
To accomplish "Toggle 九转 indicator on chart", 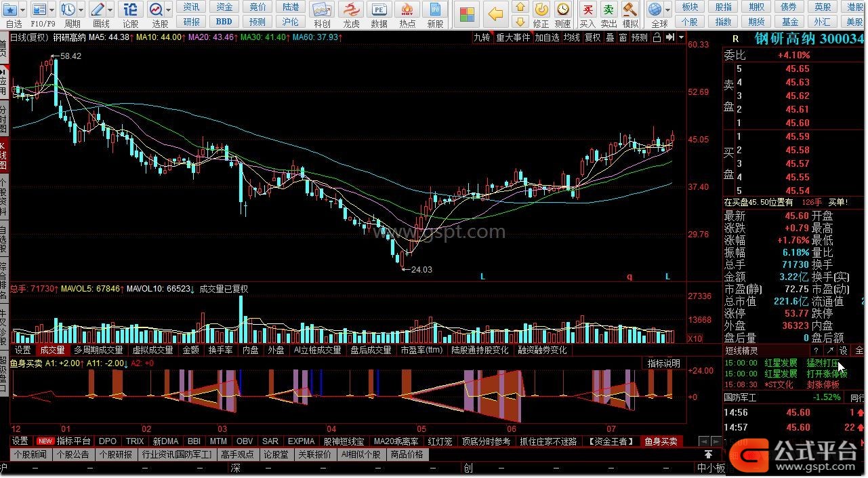I will coord(482,38).
